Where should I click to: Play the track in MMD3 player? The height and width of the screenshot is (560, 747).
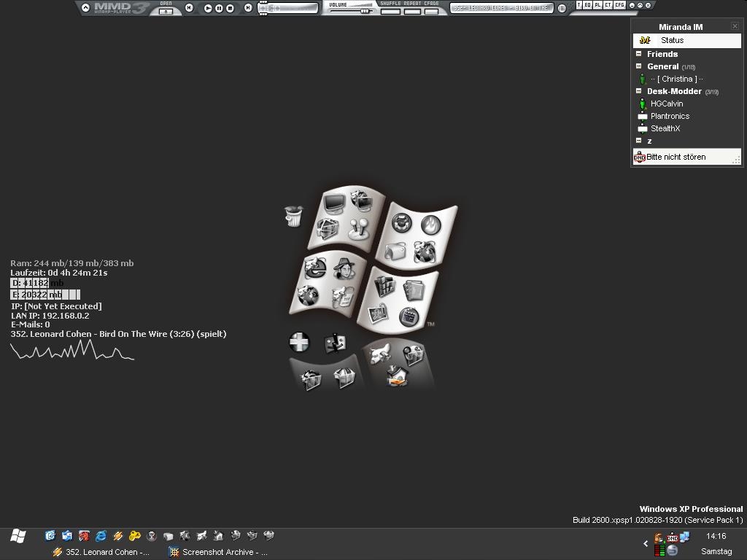click(208, 8)
